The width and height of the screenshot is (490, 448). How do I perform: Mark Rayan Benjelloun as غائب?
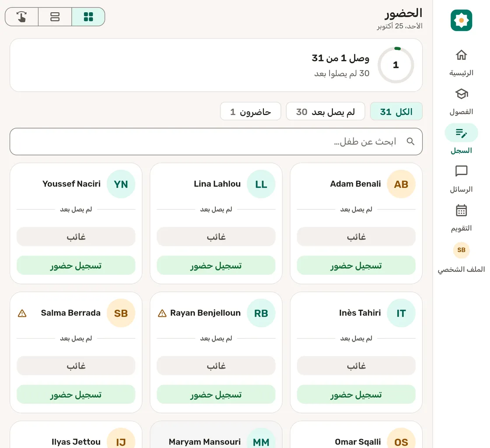pos(216,365)
